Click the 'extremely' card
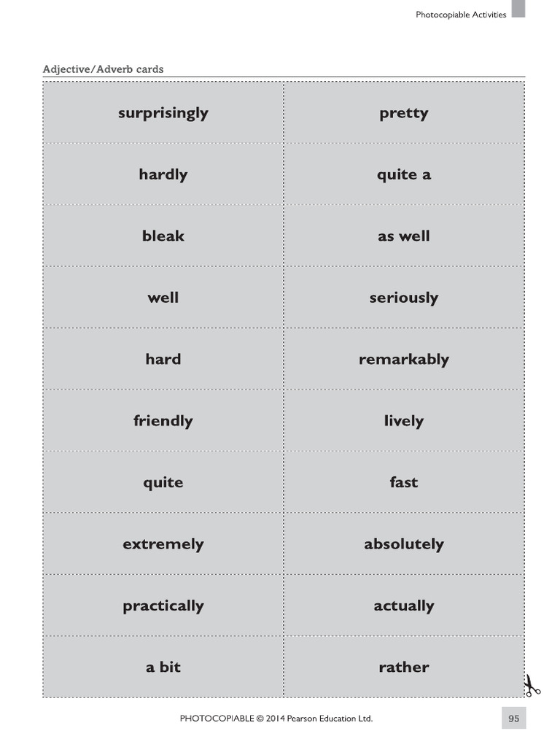560x747 pixels. [x=163, y=544]
